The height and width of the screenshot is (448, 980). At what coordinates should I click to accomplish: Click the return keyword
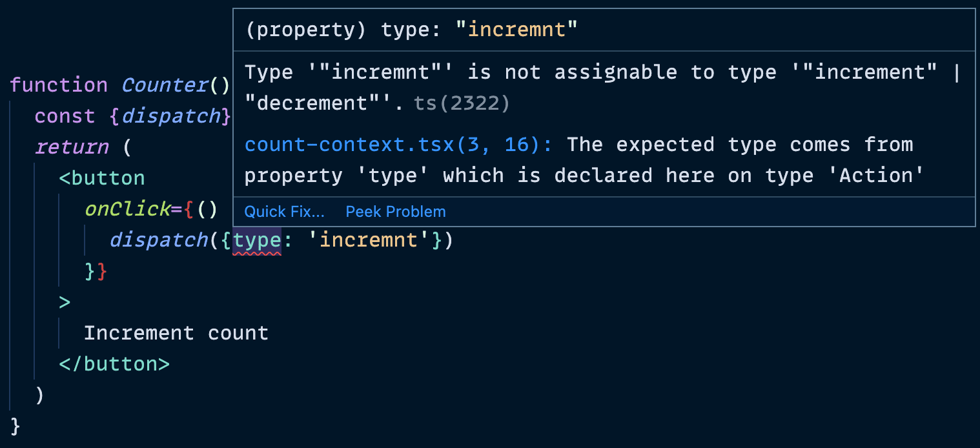pyautogui.click(x=72, y=147)
